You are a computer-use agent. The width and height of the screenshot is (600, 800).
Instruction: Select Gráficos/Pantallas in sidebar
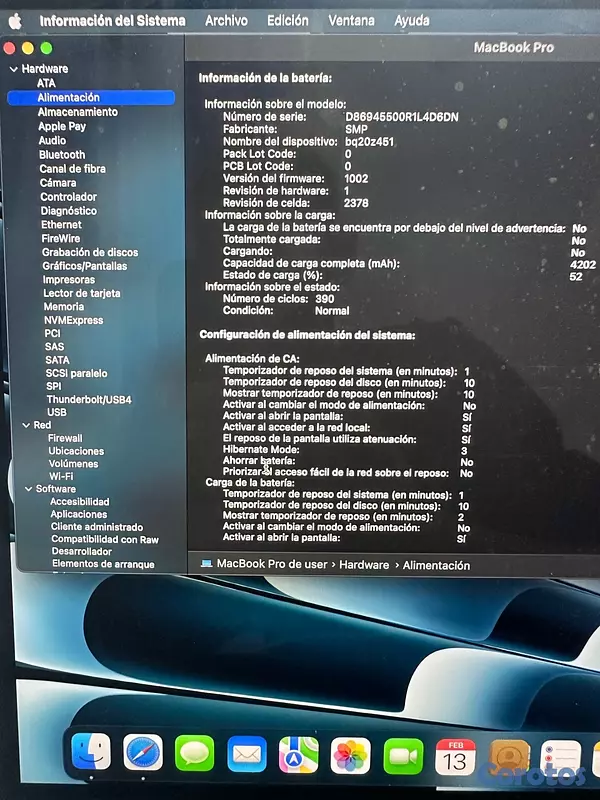[x=85, y=266]
